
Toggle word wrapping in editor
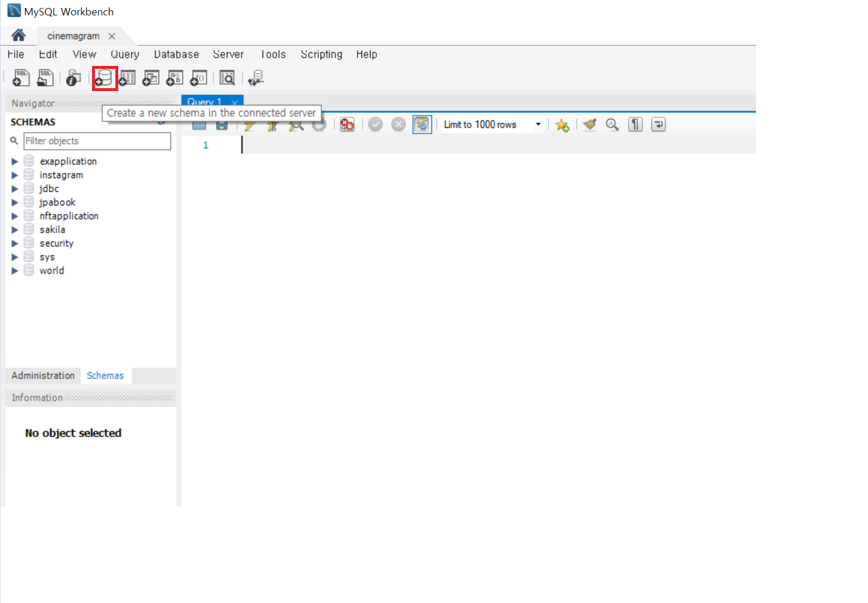(x=658, y=125)
